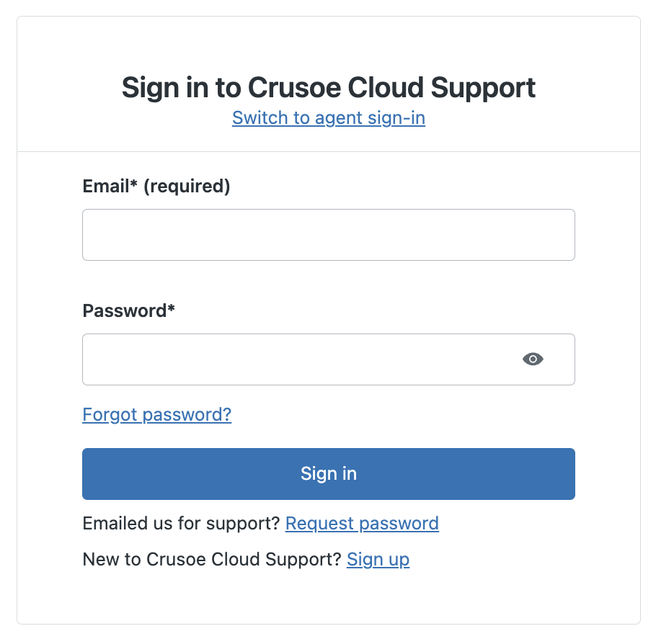
Task: Place the cursor in the required Email box
Action: pyautogui.click(x=329, y=235)
